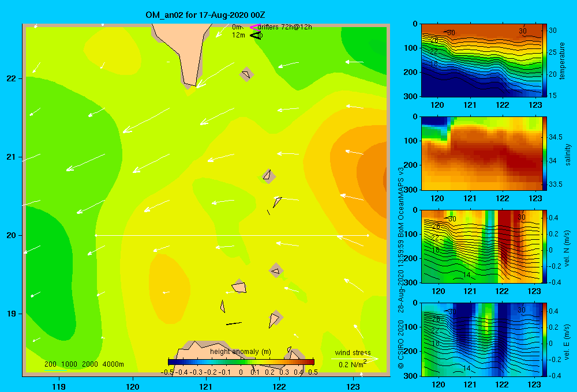Screen dimensions: 577x392
Task: Click the wind stress reference arrow
Action: tap(355, 359)
